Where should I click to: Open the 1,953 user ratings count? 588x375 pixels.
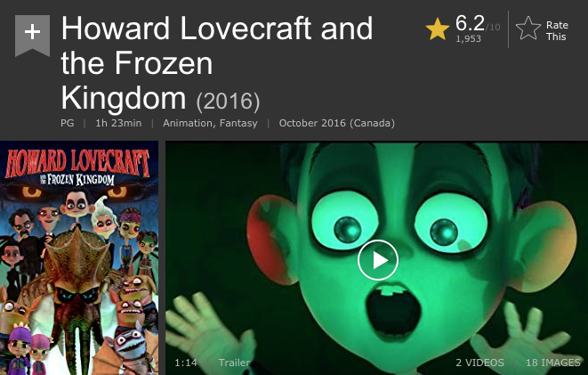(x=468, y=38)
